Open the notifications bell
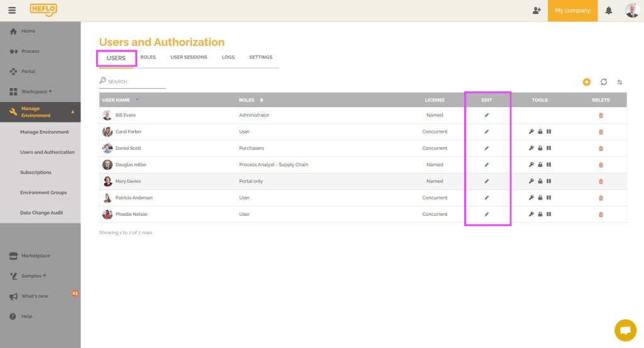 click(x=609, y=11)
